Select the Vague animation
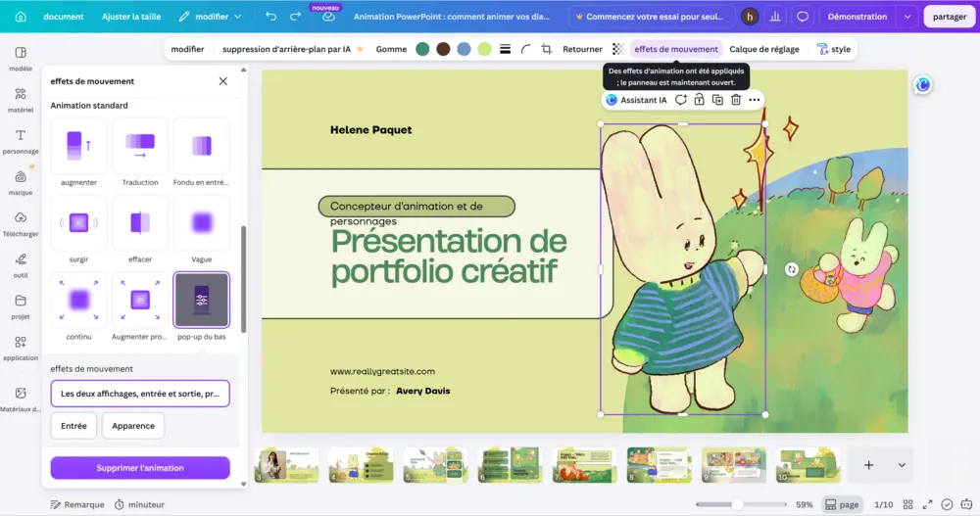This screenshot has width=980, height=516. point(201,223)
